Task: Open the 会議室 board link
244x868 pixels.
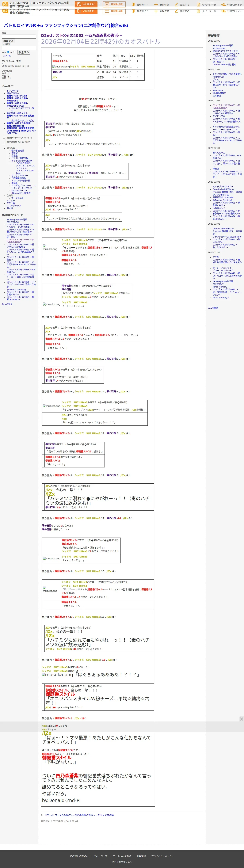Action: [14, 156]
